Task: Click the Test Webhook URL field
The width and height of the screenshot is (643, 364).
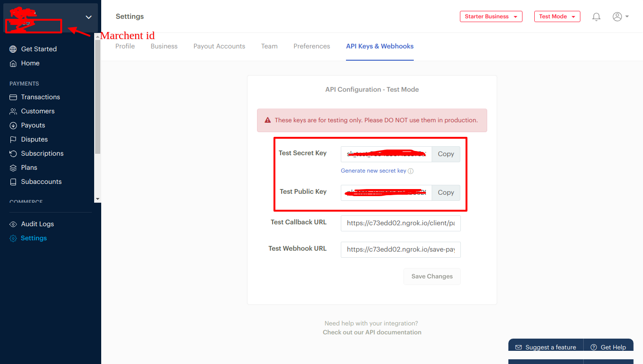Action: click(401, 250)
